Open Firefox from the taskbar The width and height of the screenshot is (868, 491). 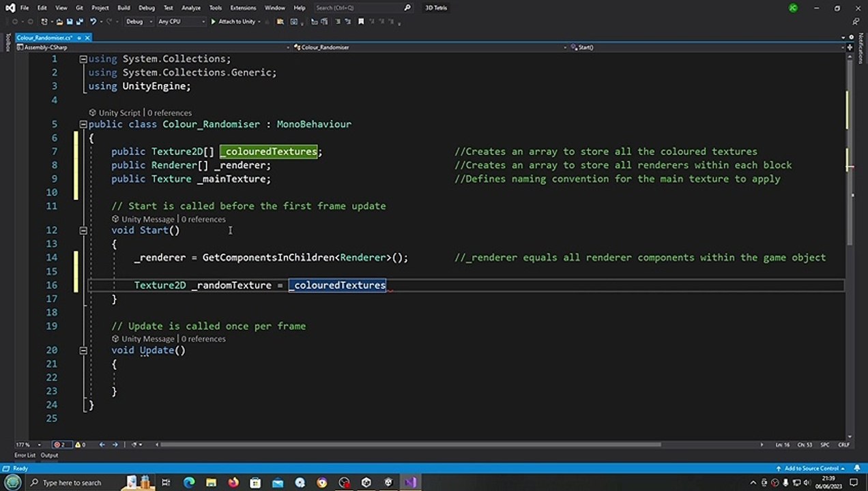click(233, 483)
